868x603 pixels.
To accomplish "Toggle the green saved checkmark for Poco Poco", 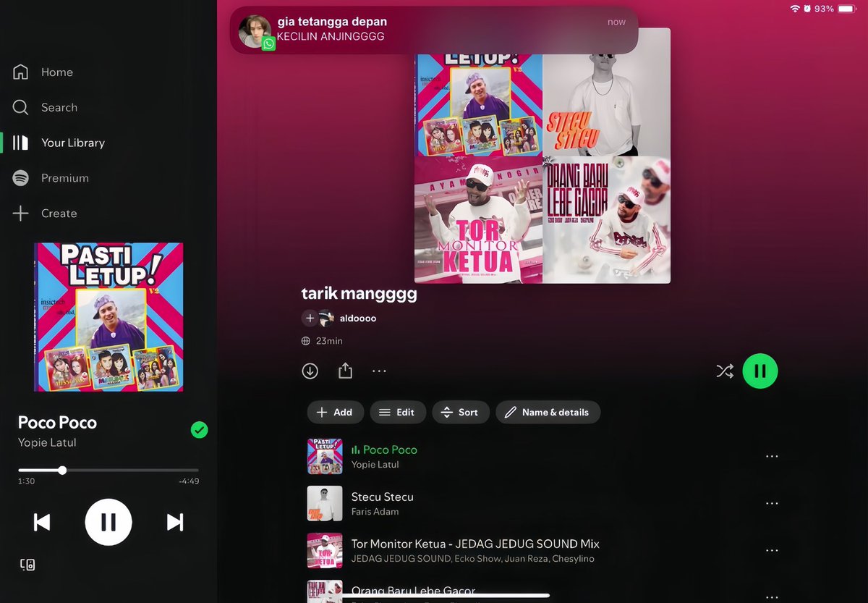I will click(199, 430).
